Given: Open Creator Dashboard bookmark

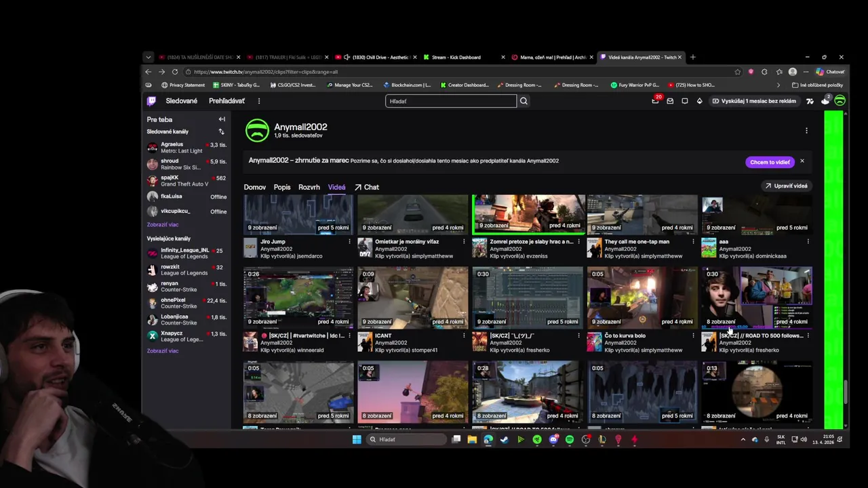Looking at the screenshot, I should [465, 85].
